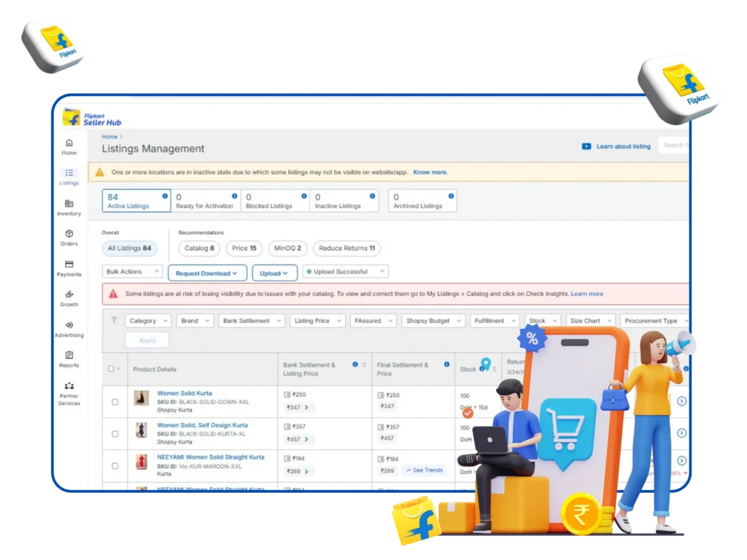
Task: Tick the checkbox for Women Solid Kurta
Action: click(115, 402)
